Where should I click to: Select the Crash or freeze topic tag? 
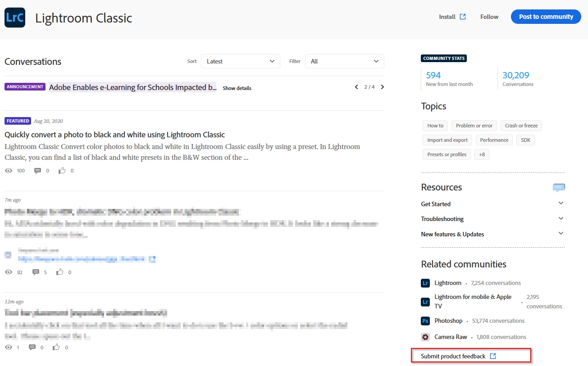521,126
